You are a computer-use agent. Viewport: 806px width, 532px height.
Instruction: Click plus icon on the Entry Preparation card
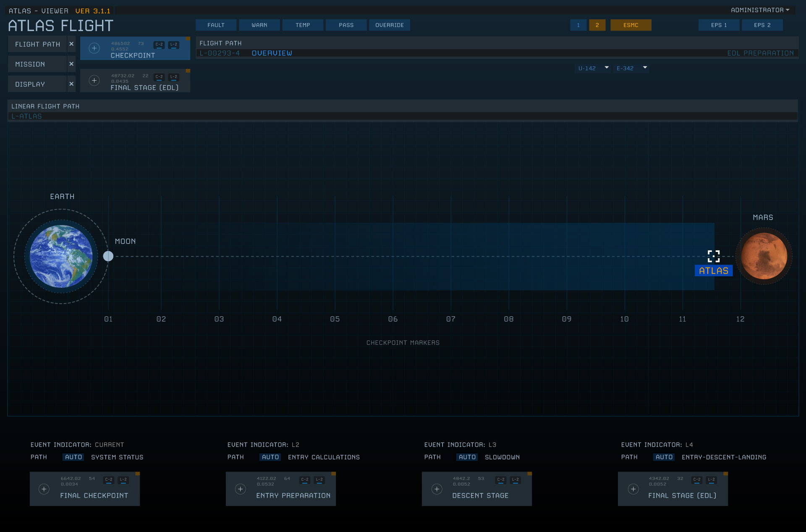point(240,489)
